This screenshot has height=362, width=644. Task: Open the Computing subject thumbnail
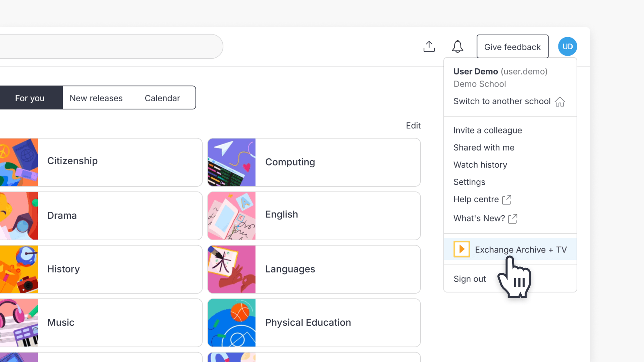(x=231, y=163)
